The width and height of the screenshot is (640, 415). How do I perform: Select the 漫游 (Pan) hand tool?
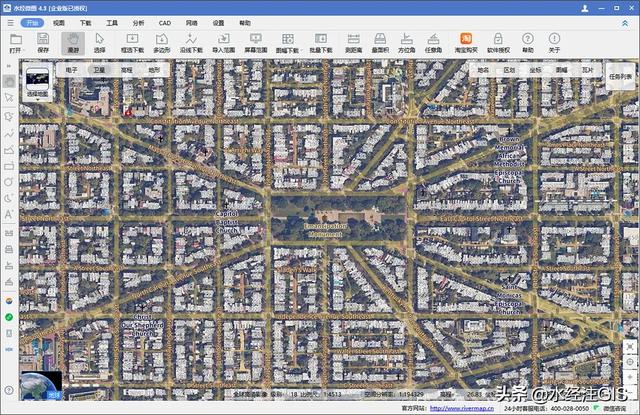pos(72,41)
